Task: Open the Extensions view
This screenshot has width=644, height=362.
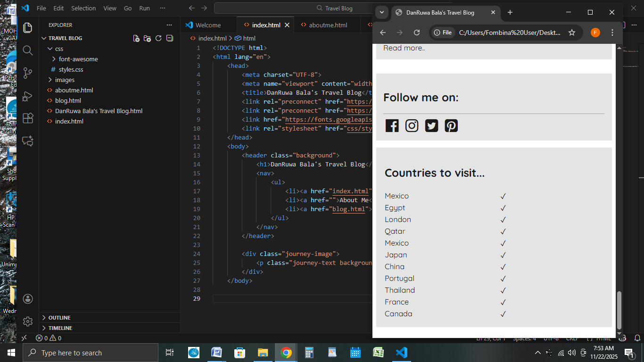Action: (x=28, y=118)
